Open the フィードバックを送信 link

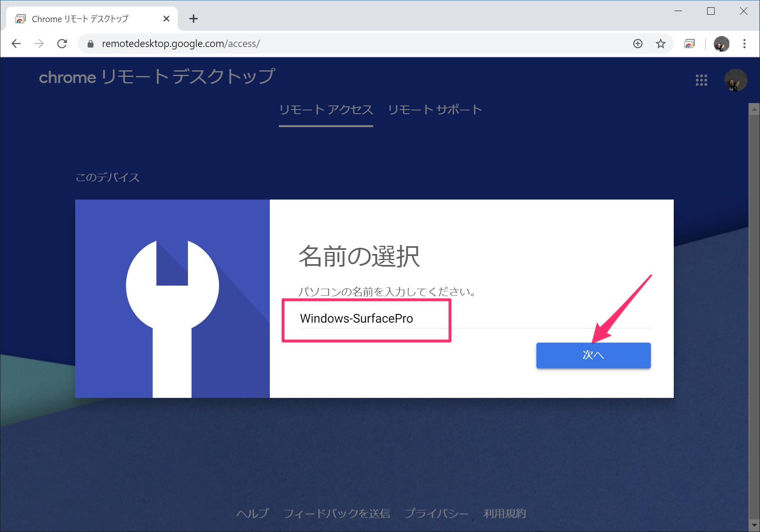[x=336, y=513]
